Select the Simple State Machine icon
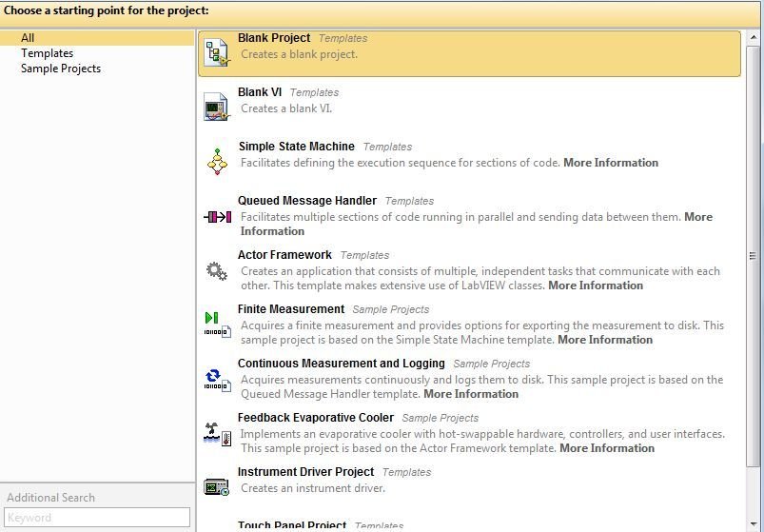This screenshot has height=532, width=764. [217, 162]
